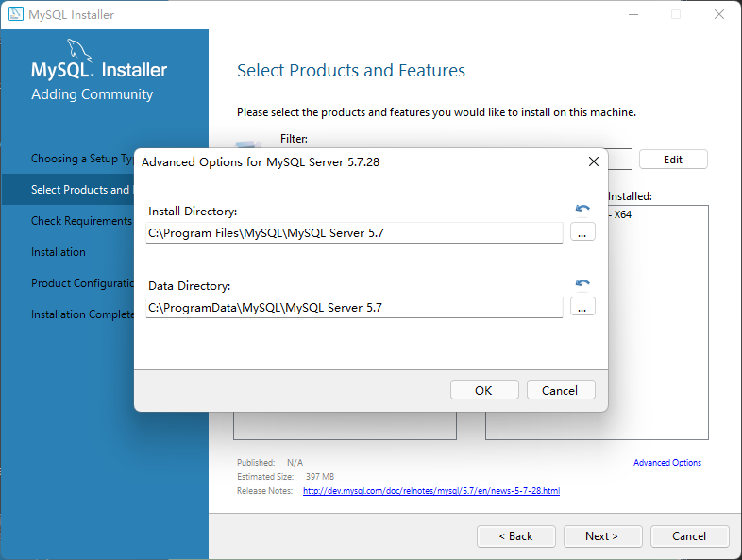
Task: Click the Edit filter button
Action: pos(673,160)
